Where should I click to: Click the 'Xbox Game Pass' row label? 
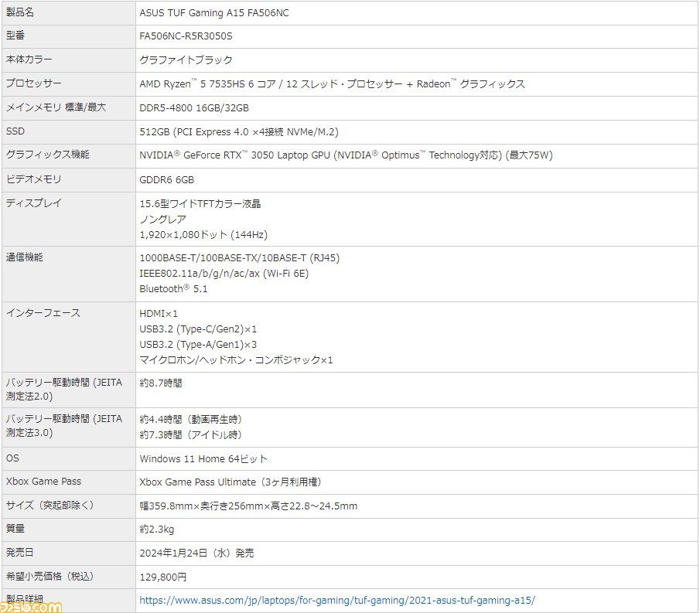pos(43,482)
